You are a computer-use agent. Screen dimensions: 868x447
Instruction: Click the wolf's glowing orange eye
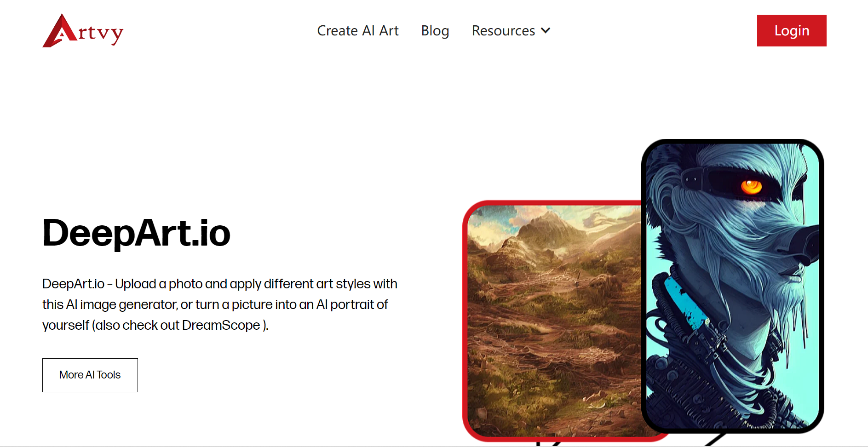coord(751,187)
